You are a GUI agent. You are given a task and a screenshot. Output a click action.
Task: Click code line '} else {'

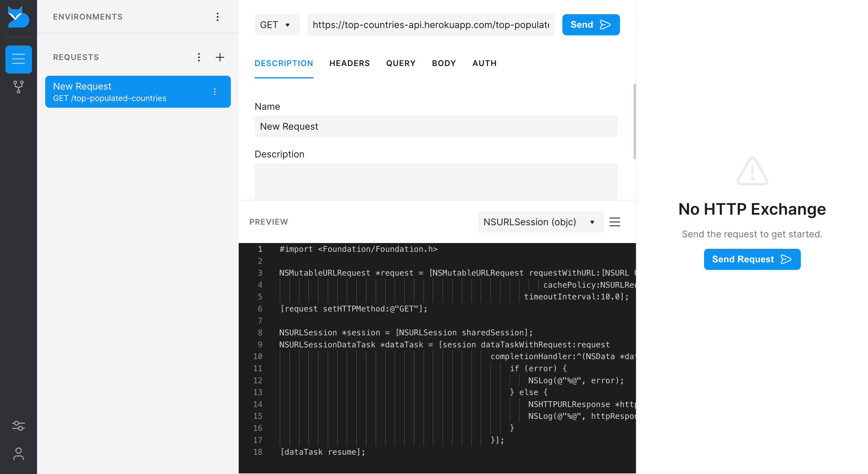[528, 392]
